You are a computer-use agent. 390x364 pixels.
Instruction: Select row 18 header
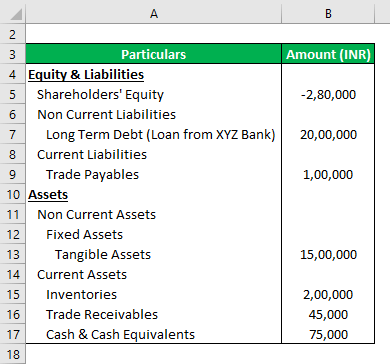pos(12,354)
